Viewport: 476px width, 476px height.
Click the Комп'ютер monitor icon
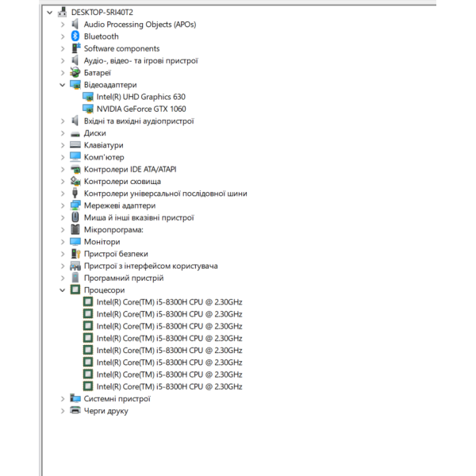coord(75,157)
